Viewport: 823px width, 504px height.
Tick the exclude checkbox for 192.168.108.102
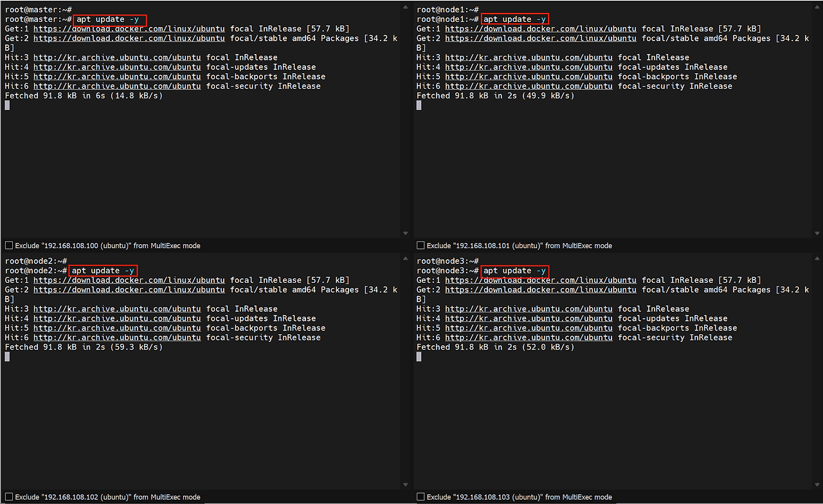tap(9, 497)
